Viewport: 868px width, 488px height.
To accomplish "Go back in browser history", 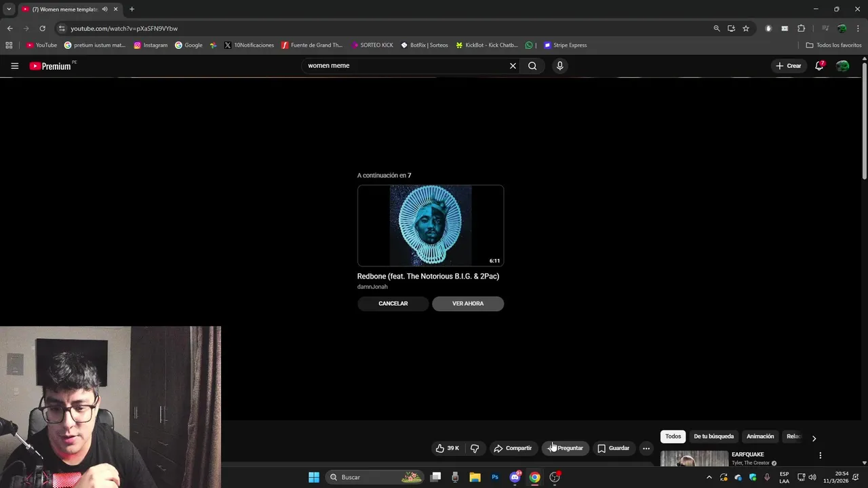I will (9, 28).
